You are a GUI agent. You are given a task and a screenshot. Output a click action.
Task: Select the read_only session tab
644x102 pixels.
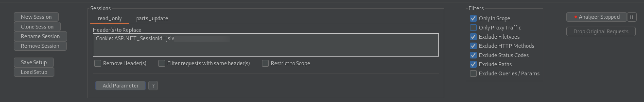tap(110, 19)
